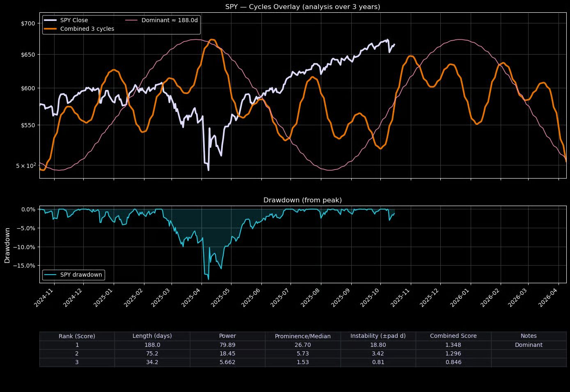The image size is (570, 392).
Task: Click the 2025-02 date axis label
Action: pyautogui.click(x=134, y=297)
